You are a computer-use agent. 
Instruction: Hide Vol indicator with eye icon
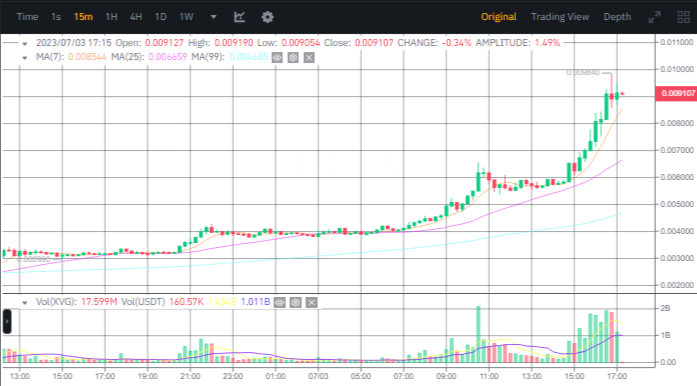(280, 302)
